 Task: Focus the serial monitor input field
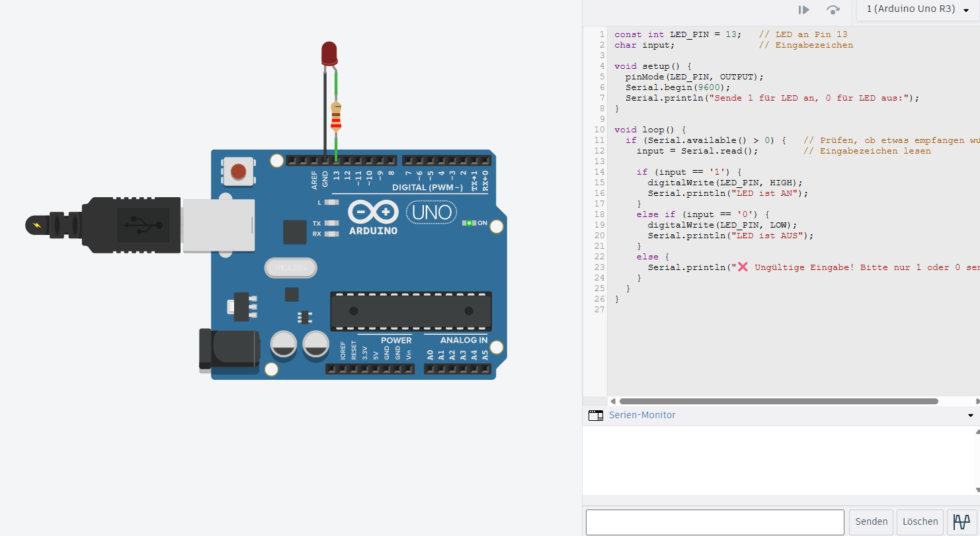coord(715,521)
